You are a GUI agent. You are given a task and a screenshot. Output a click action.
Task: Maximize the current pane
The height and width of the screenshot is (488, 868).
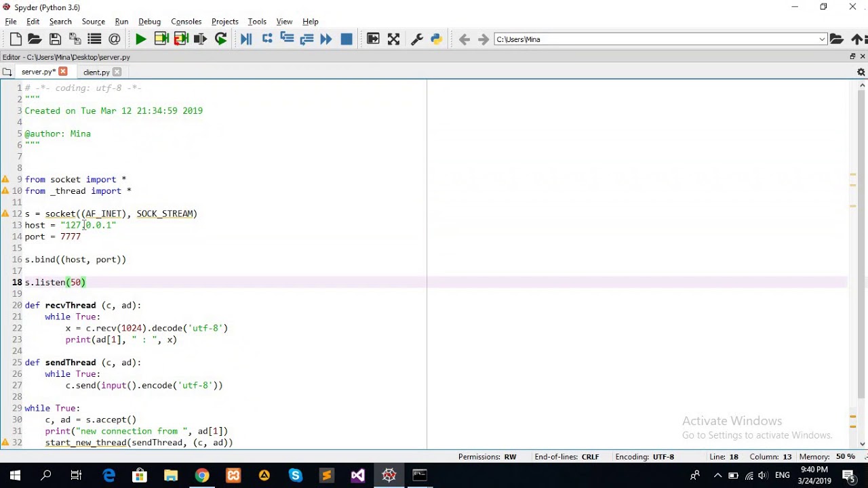pyautogui.click(x=373, y=39)
